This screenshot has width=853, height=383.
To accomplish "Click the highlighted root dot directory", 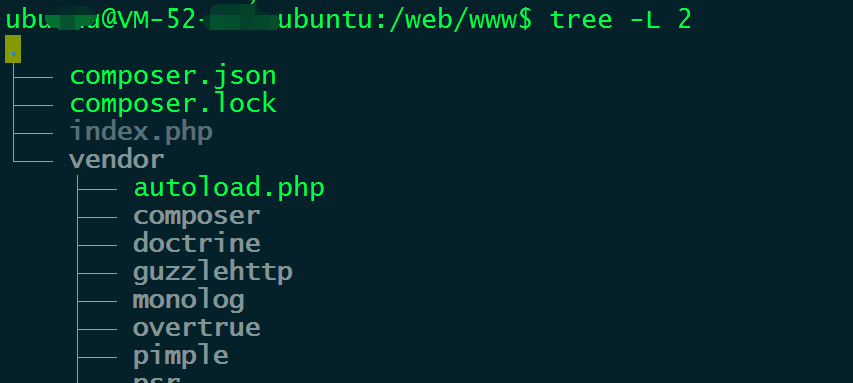I will pyautogui.click(x=13, y=49).
